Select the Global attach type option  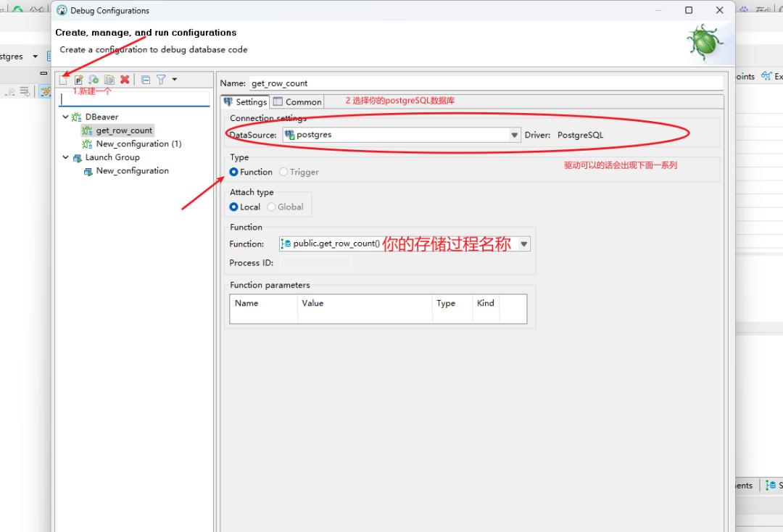[271, 207]
